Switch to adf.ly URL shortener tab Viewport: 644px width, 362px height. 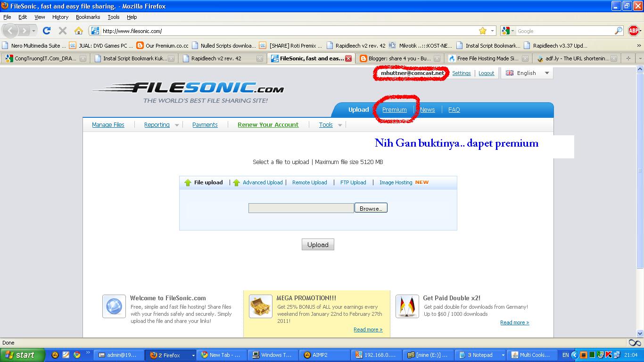click(577, 58)
